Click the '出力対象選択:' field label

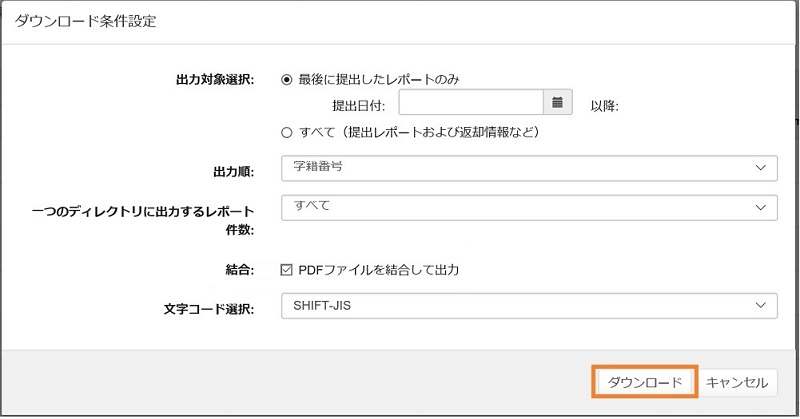pyautogui.click(x=215, y=79)
